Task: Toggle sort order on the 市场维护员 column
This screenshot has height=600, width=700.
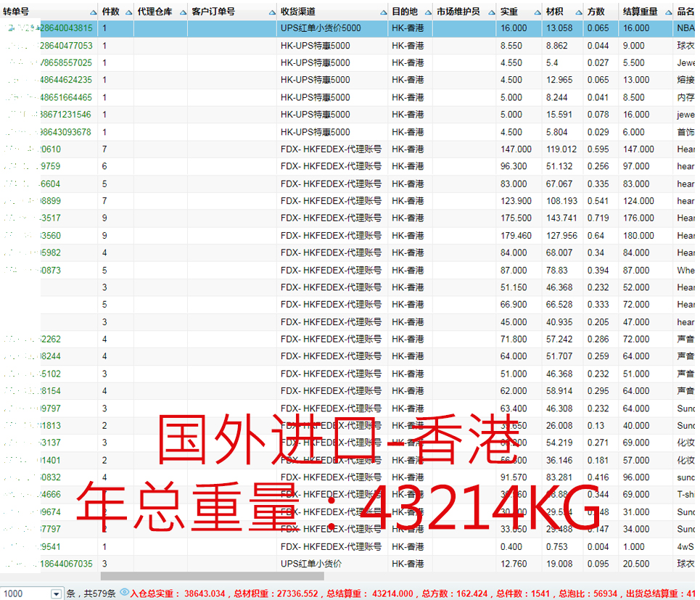Action: click(x=490, y=11)
